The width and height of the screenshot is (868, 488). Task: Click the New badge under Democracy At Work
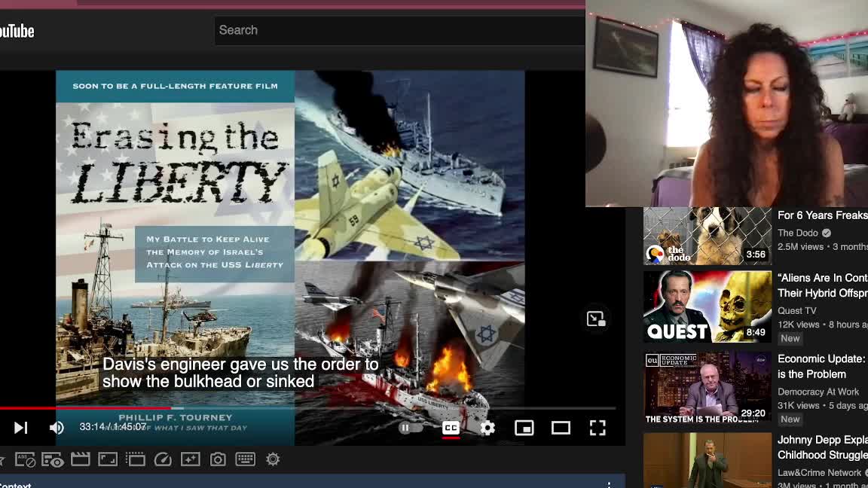(x=790, y=419)
